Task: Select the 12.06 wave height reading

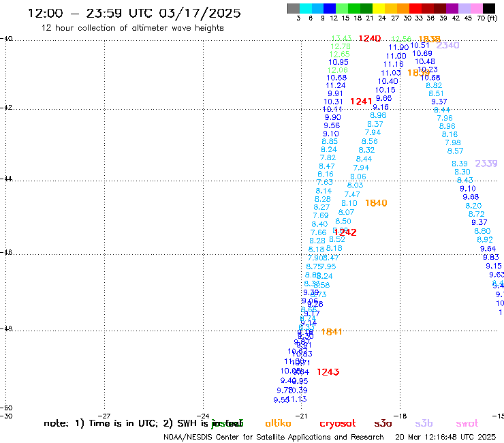Action: (x=338, y=70)
